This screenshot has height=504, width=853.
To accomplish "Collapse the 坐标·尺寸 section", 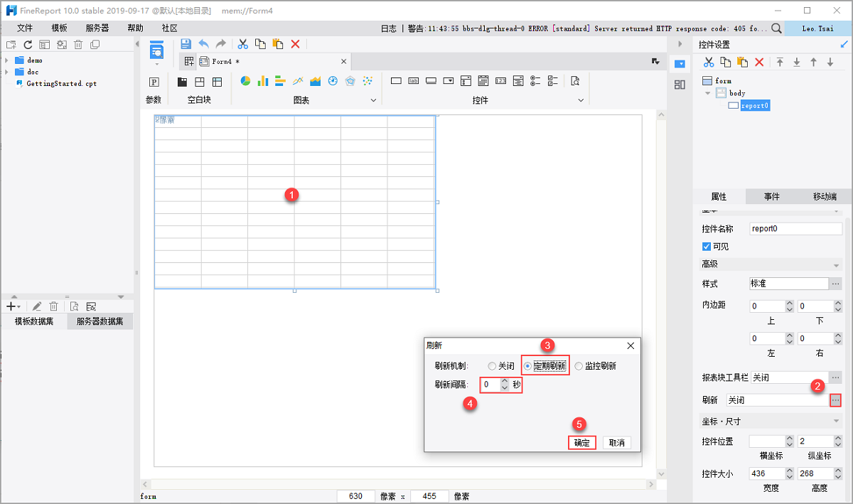I will [x=837, y=422].
